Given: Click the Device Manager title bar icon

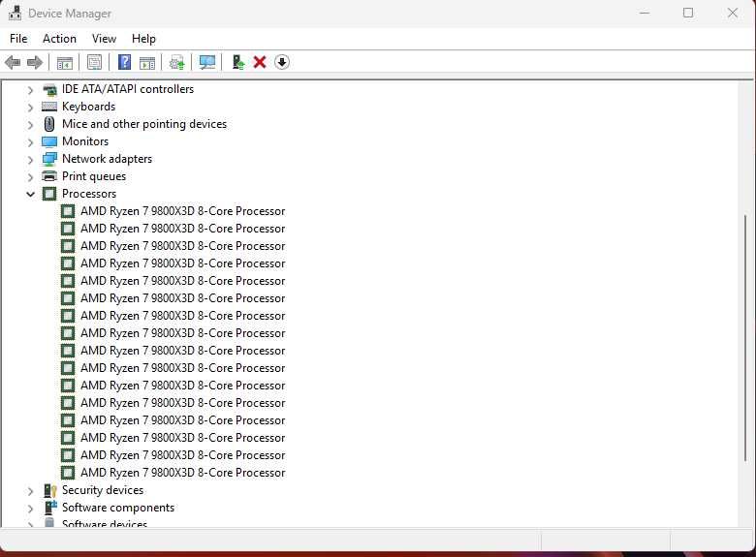Looking at the screenshot, I should [15, 13].
